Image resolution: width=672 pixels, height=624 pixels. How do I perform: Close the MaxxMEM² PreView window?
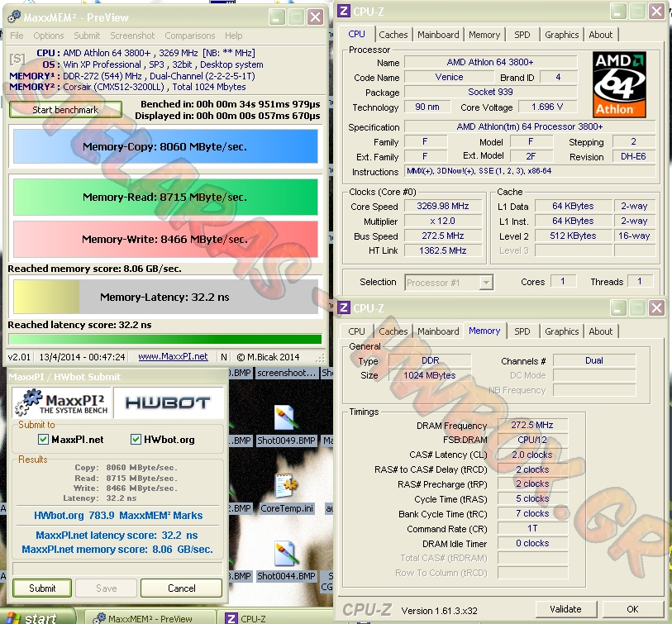tap(316, 17)
